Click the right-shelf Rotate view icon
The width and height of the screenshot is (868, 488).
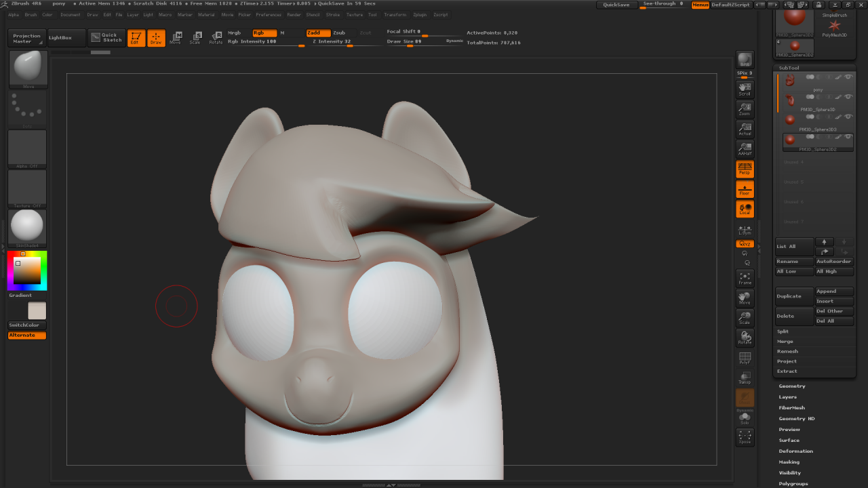pos(745,338)
